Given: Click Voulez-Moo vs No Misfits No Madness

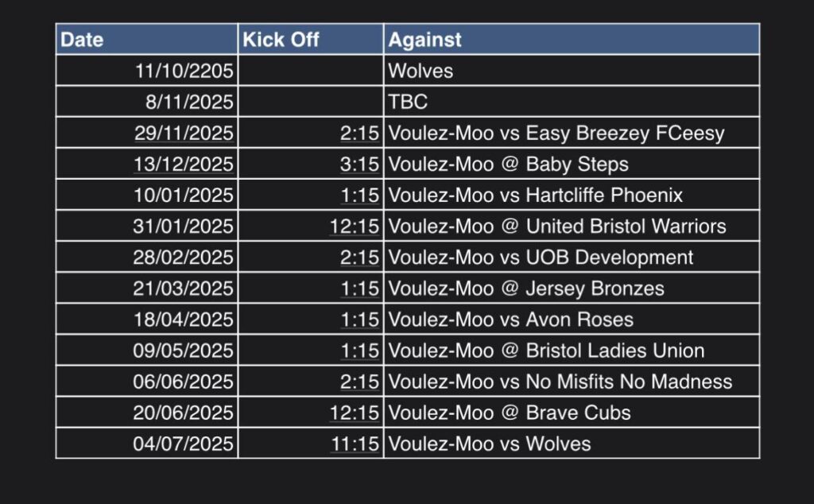Looking at the screenshot, I should click(x=560, y=382).
